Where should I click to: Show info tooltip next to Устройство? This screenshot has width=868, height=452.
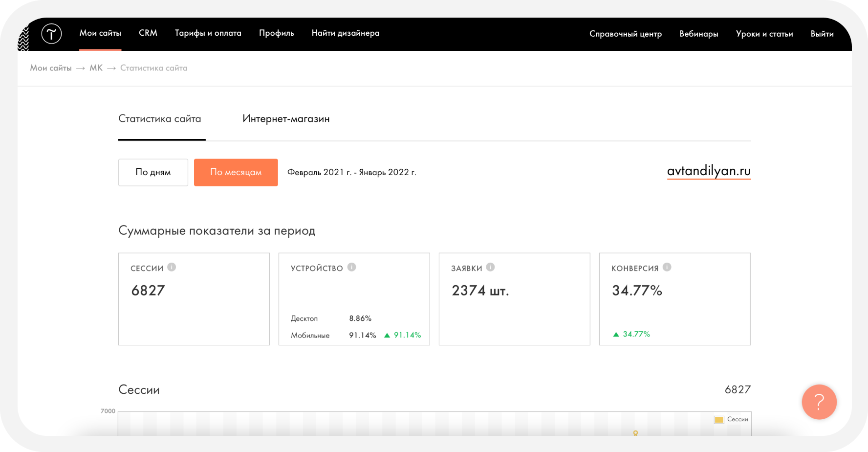(x=351, y=267)
